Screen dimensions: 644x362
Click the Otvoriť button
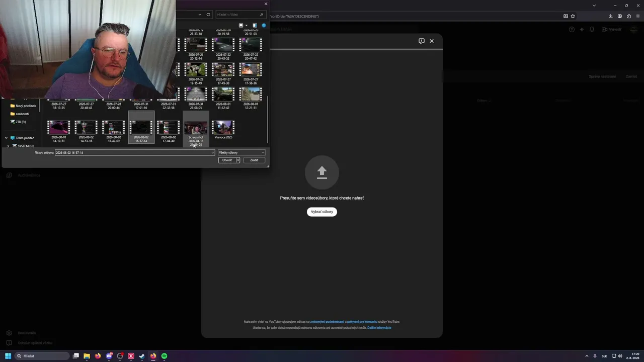227,160
